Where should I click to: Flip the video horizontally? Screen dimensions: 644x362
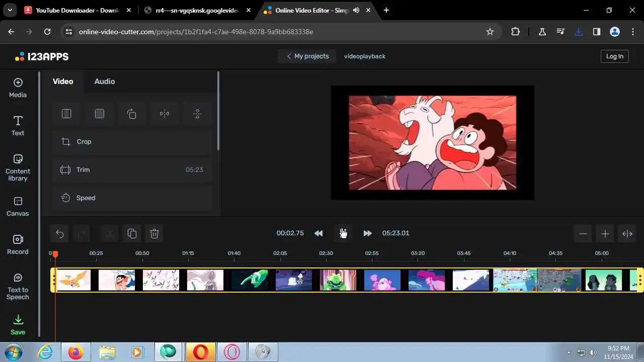(x=165, y=114)
